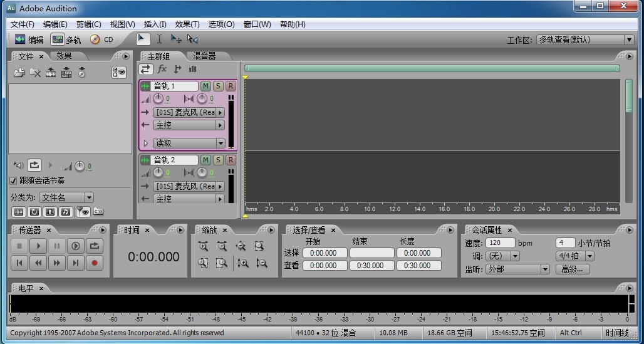Toggle 跟随会话节奏 checkbox
644x344 pixels.
coord(14,180)
